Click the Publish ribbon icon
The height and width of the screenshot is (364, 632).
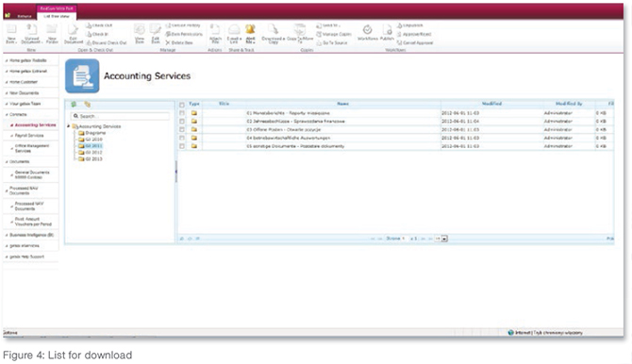(388, 30)
